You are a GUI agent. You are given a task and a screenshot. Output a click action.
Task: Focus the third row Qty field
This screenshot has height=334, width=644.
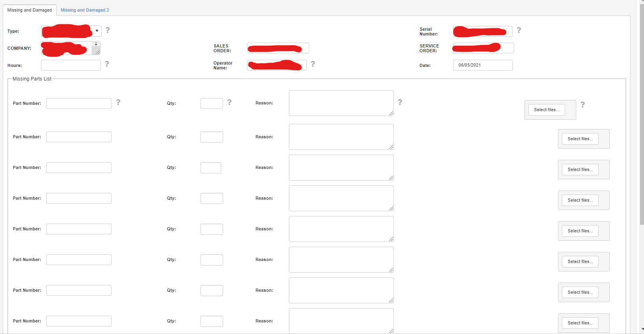(x=211, y=168)
